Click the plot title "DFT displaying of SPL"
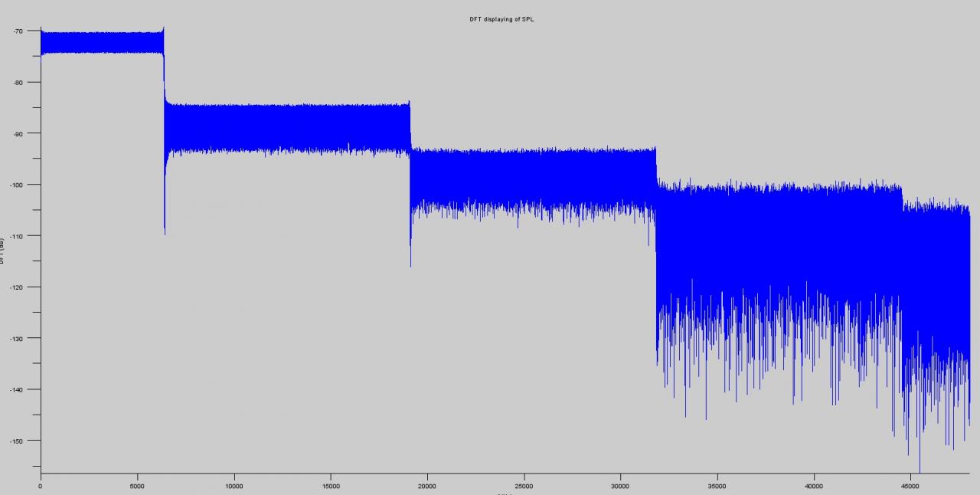 click(501, 19)
